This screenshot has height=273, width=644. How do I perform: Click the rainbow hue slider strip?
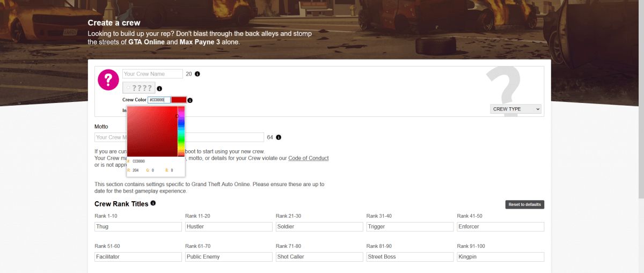pyautogui.click(x=181, y=131)
